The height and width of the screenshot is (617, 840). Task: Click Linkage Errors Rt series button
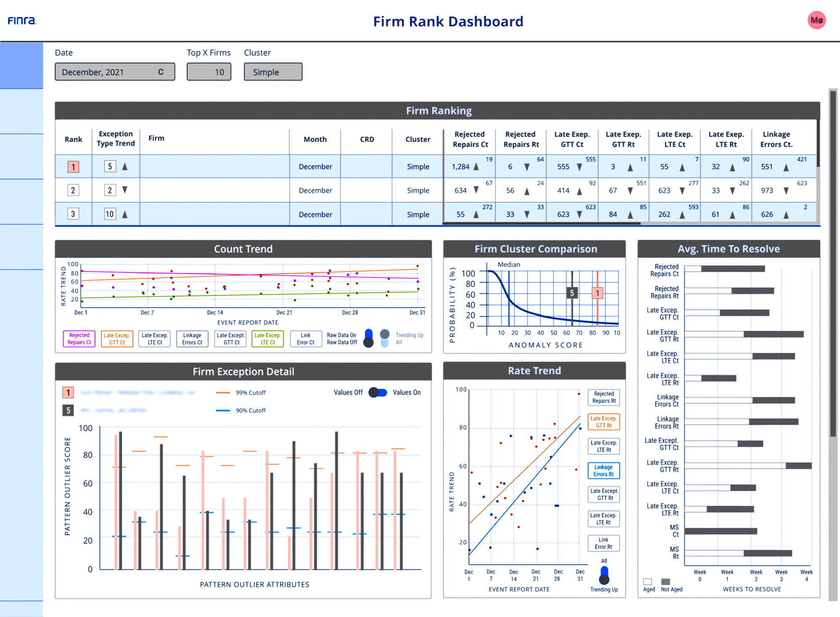(604, 471)
